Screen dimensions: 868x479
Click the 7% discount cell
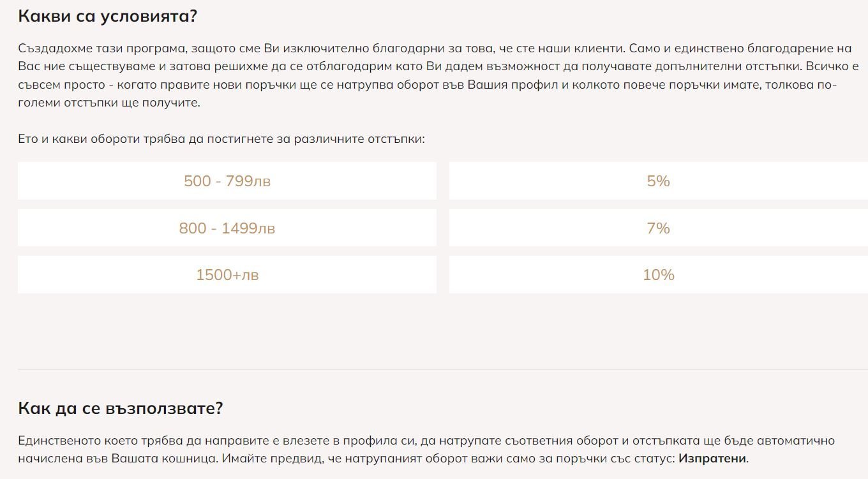click(x=658, y=228)
